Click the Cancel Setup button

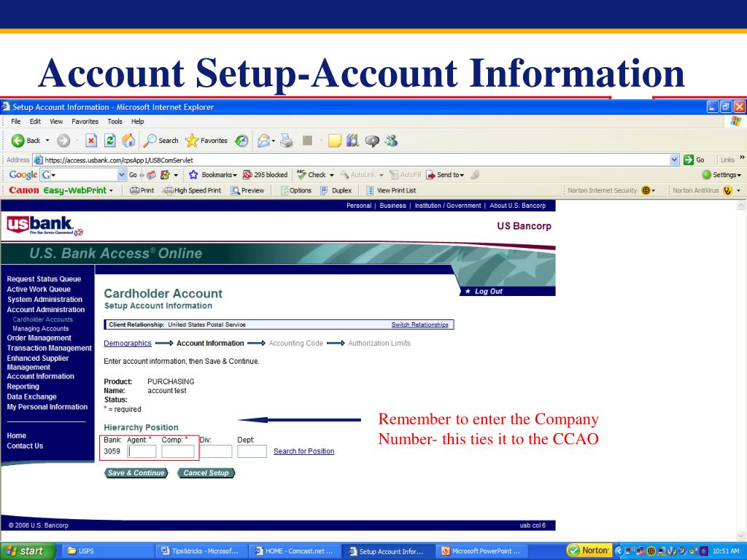(x=206, y=472)
